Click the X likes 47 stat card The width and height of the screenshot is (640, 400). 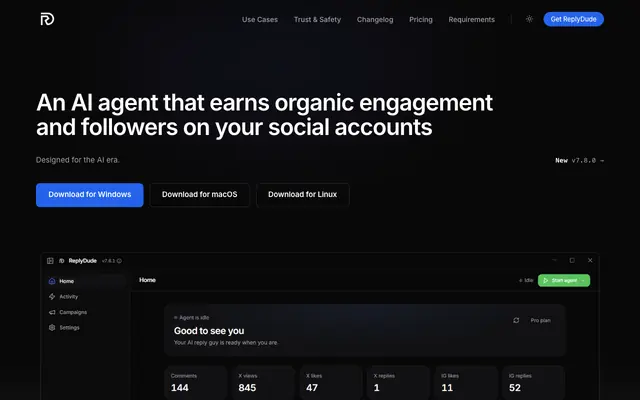pyautogui.click(x=331, y=383)
